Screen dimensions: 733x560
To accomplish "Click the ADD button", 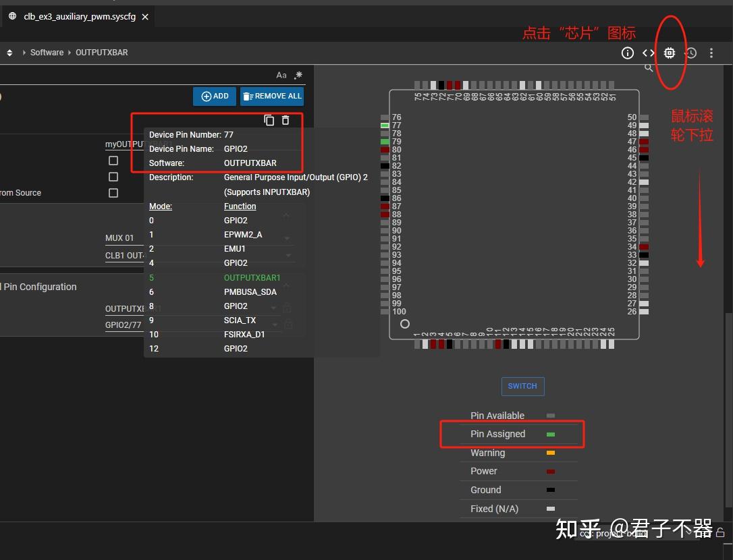I will pyautogui.click(x=214, y=96).
